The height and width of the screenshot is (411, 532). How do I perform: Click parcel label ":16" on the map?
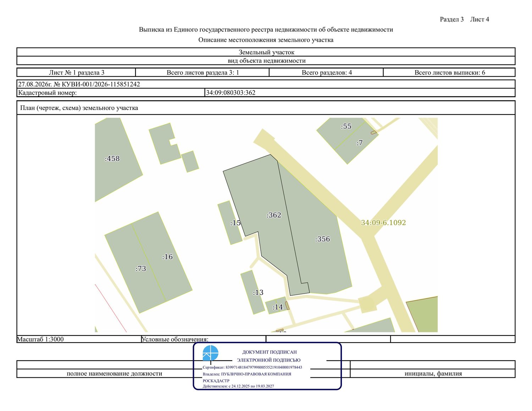click(167, 257)
